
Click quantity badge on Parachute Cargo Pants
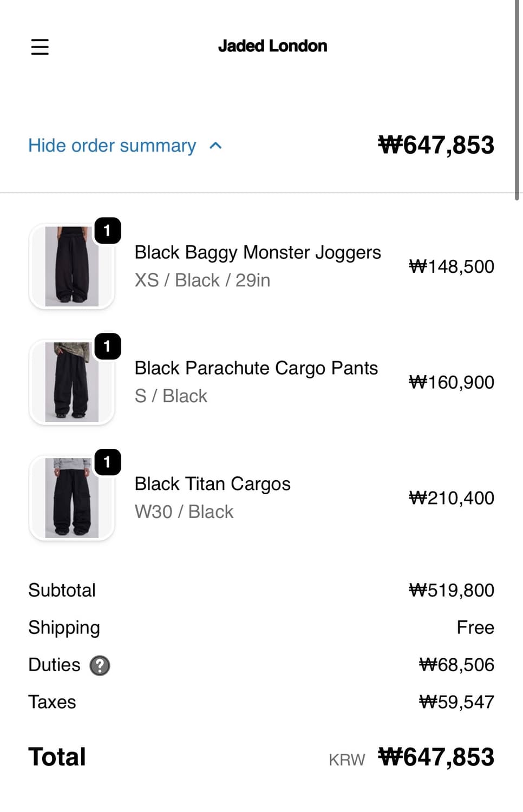click(107, 346)
